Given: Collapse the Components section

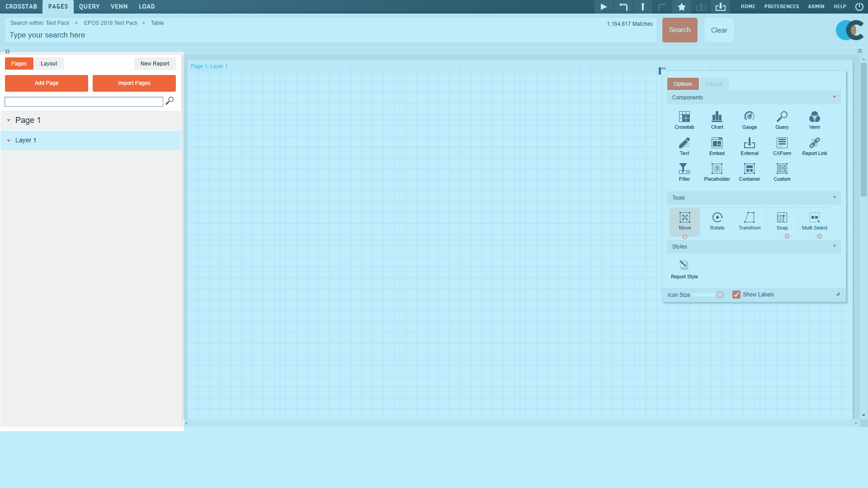Looking at the screenshot, I should point(834,97).
